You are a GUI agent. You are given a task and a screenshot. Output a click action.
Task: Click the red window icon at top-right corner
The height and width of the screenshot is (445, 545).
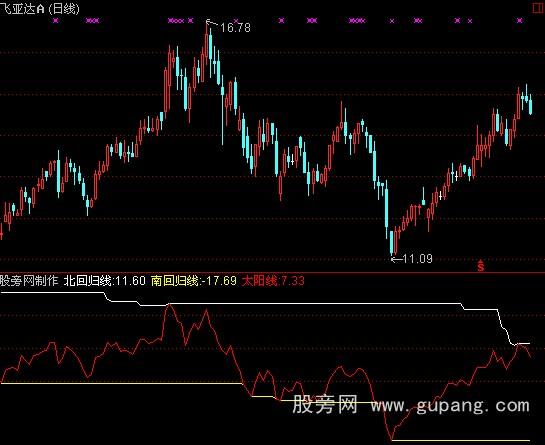pyautogui.click(x=538, y=8)
